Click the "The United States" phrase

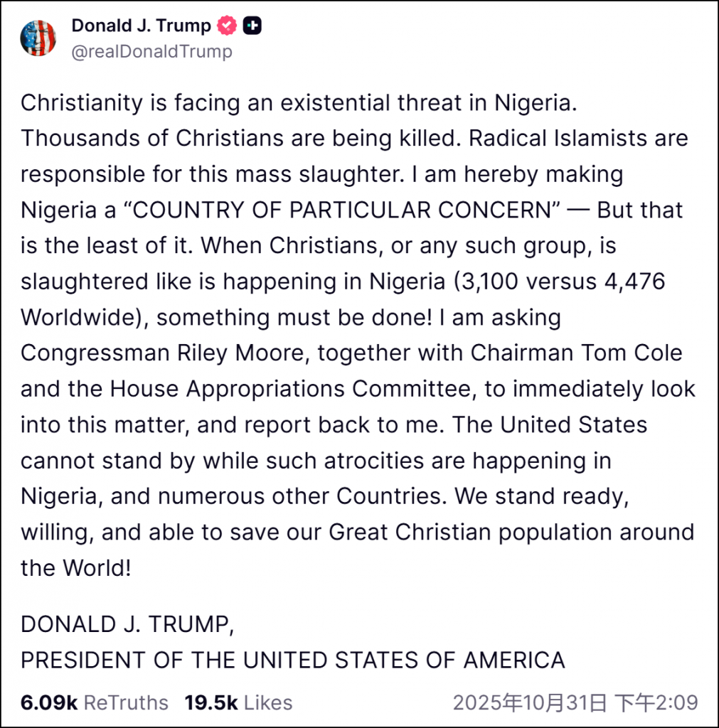(x=550, y=425)
